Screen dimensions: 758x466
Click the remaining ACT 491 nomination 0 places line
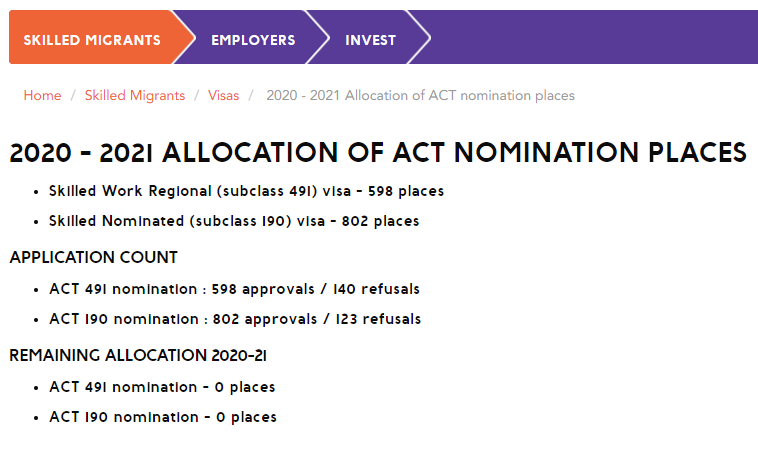(x=162, y=387)
